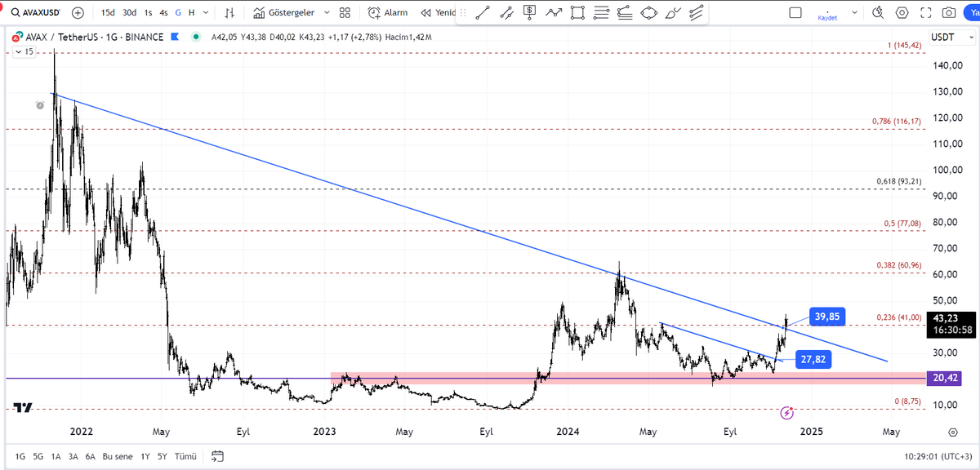Enable the daily 'G' interval
The height and width of the screenshot is (470, 980).
[x=177, y=12]
